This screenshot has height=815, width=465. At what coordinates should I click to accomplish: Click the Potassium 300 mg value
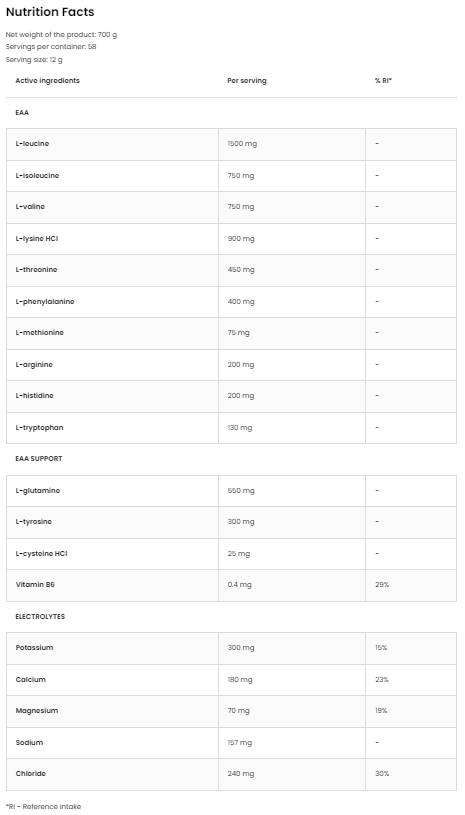tap(241, 648)
